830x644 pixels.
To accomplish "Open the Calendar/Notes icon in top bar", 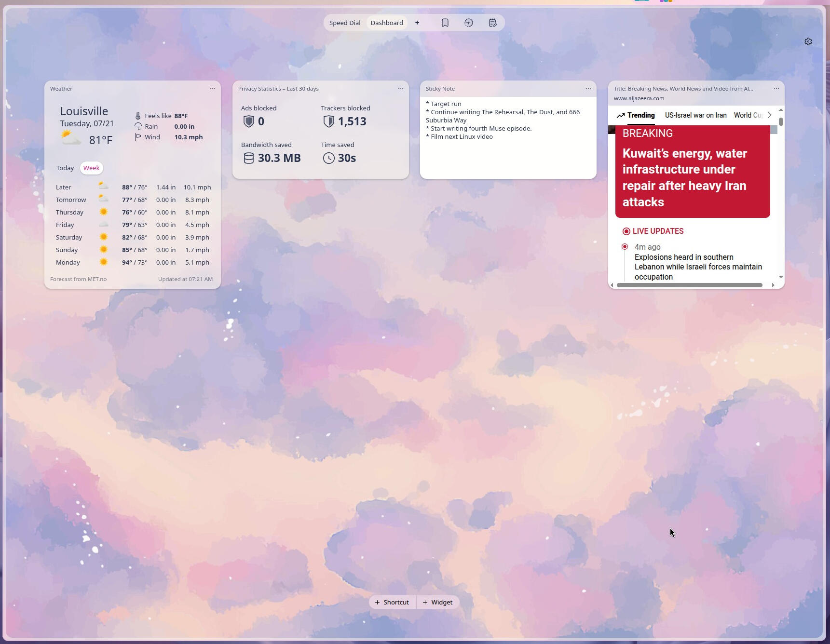I will click(492, 23).
